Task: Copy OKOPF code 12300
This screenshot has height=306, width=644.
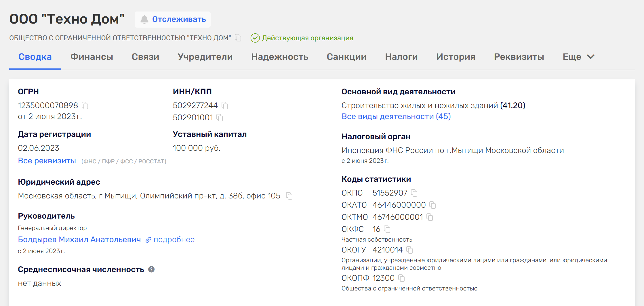Action: coord(401,278)
